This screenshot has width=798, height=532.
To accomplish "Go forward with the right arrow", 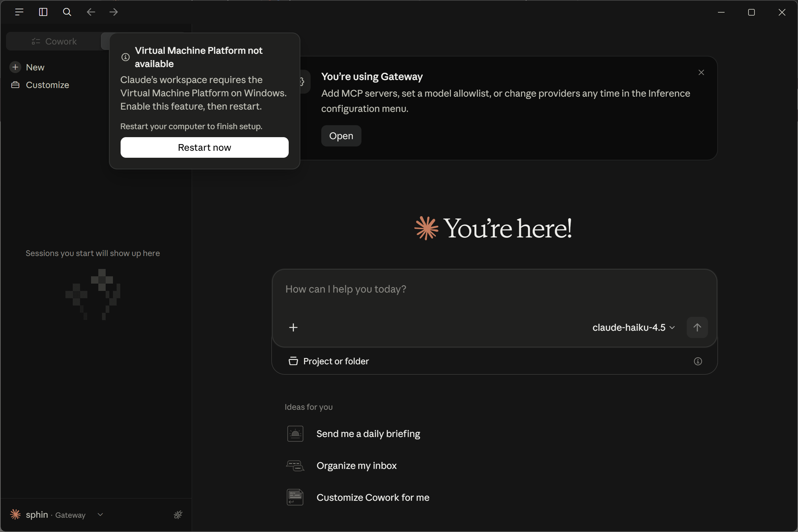I will pyautogui.click(x=114, y=12).
